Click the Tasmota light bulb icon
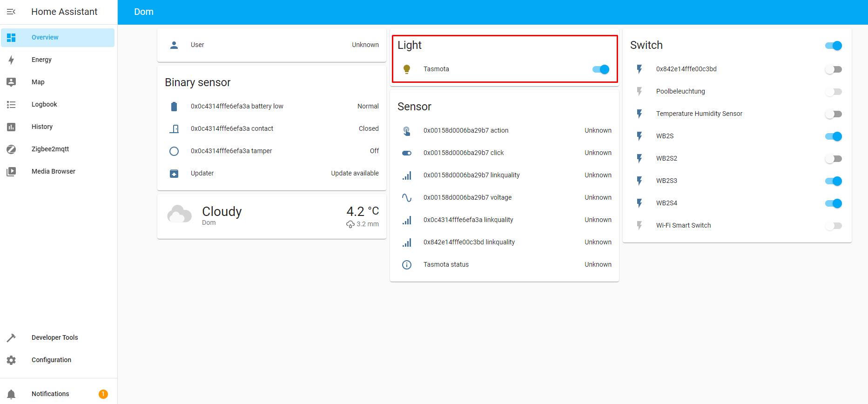 407,69
